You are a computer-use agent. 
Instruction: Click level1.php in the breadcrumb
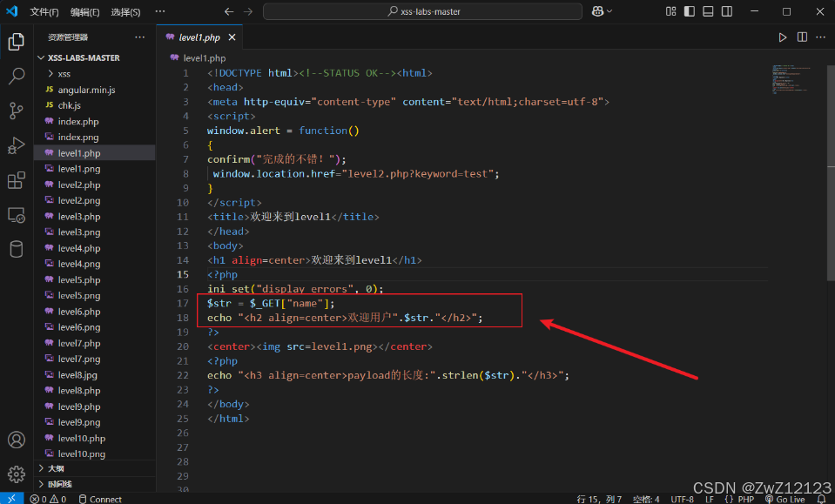pyautogui.click(x=204, y=58)
